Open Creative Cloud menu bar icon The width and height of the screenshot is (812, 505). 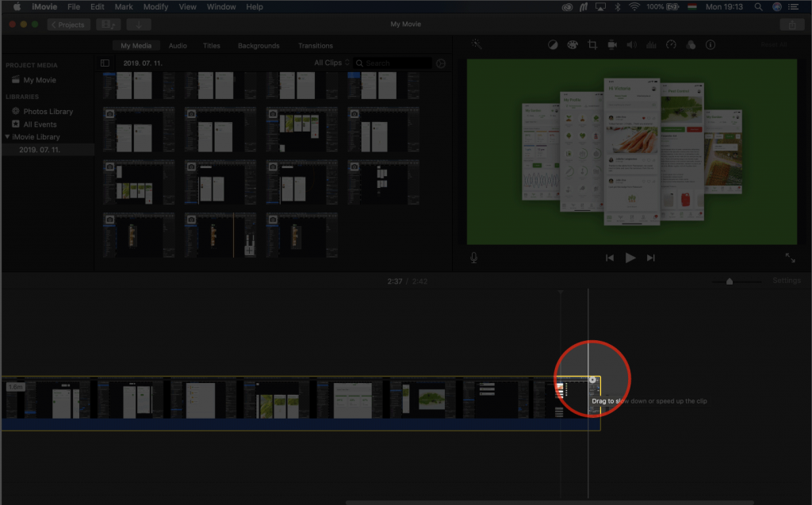tap(567, 6)
